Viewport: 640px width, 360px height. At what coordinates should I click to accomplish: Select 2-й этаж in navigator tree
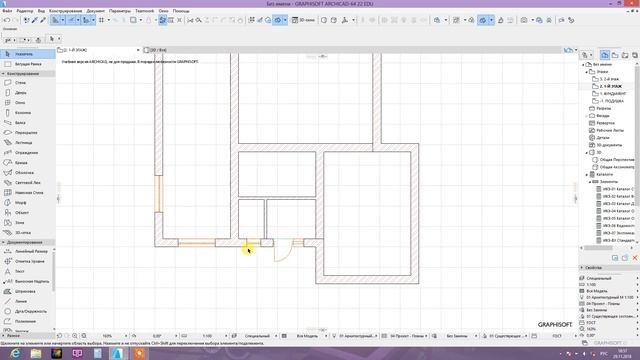[609, 79]
